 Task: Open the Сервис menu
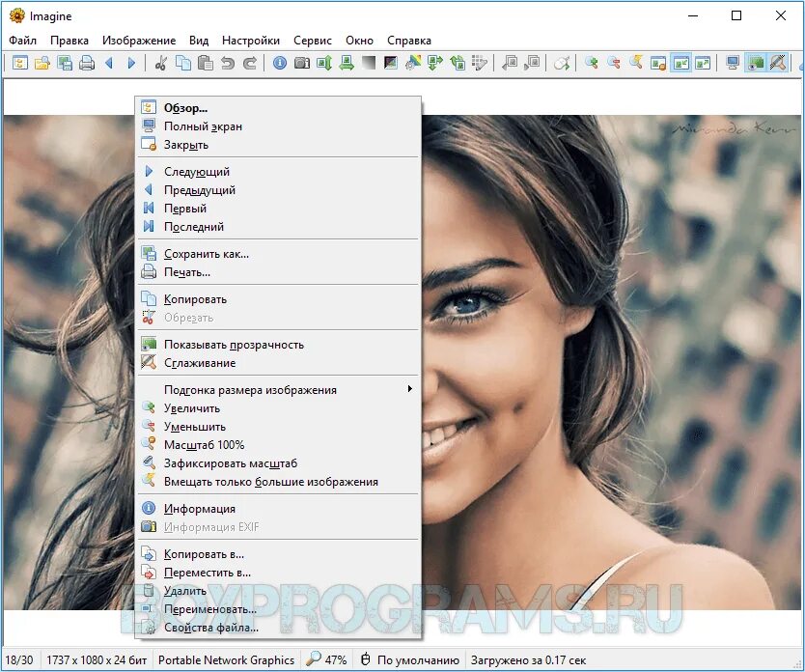312,41
